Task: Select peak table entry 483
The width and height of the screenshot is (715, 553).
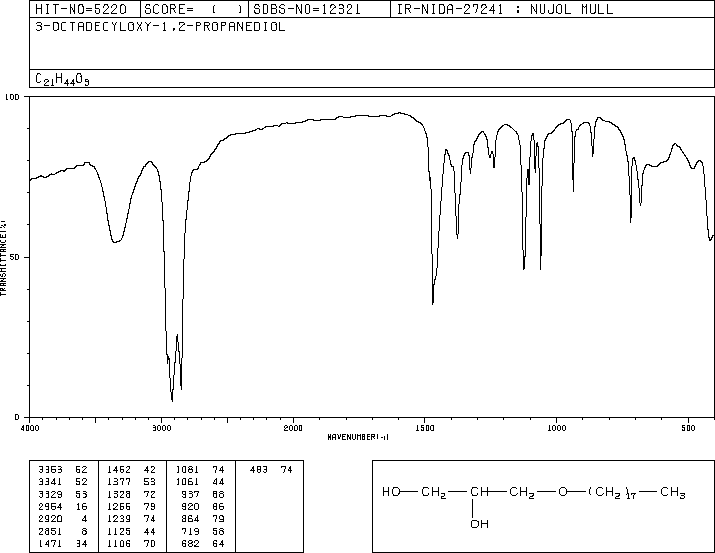Action: coord(271,470)
